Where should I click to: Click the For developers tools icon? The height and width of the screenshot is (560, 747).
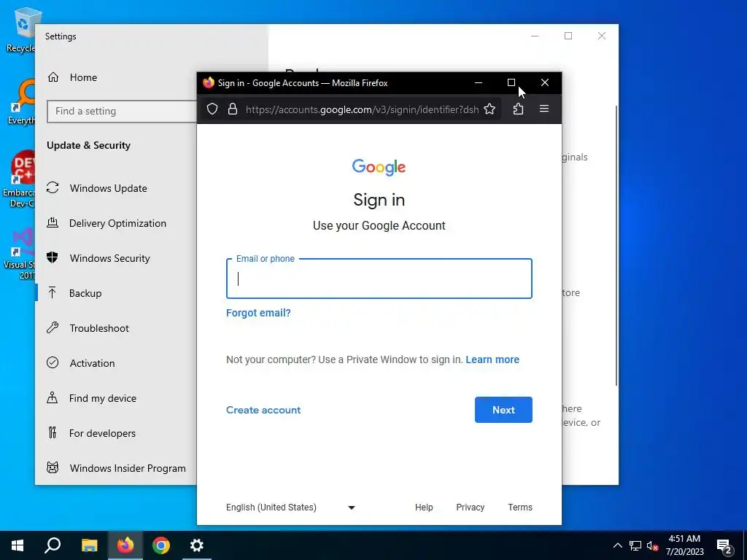(x=53, y=433)
